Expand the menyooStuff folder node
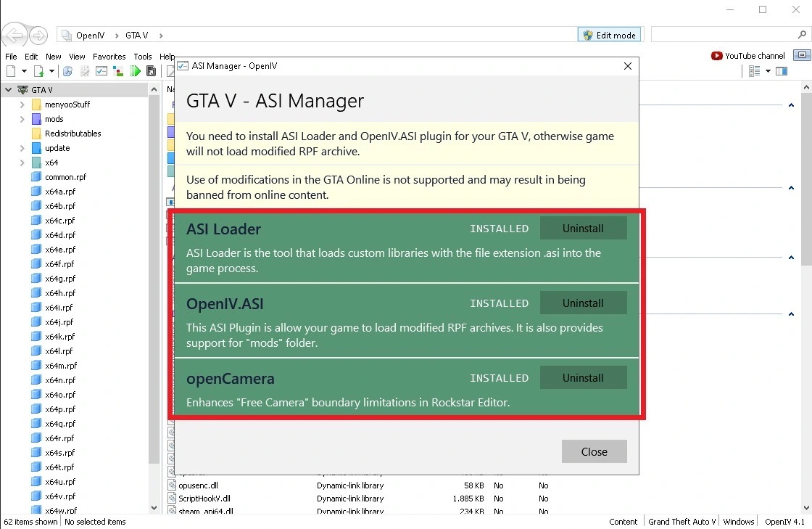This screenshot has width=812, height=529. tap(22, 104)
